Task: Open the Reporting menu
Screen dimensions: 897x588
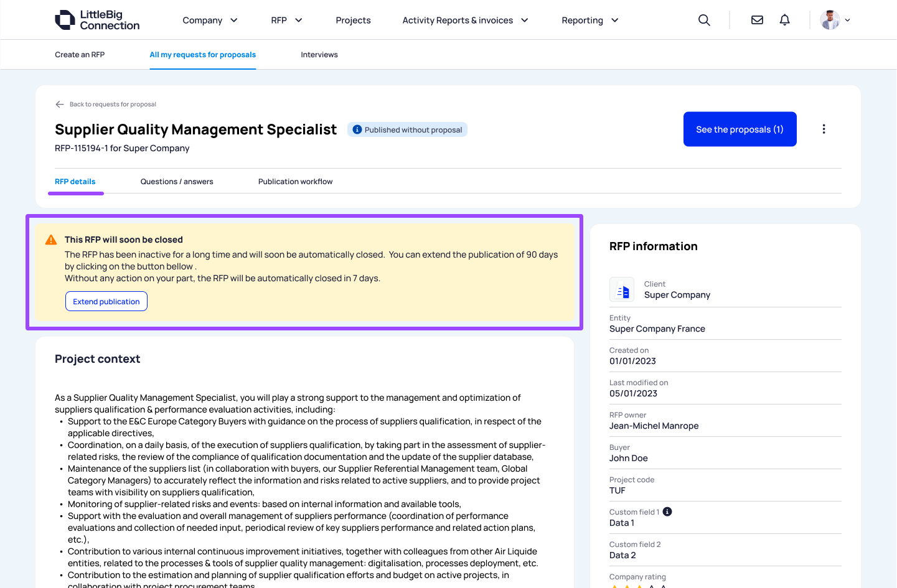Action: coord(582,20)
